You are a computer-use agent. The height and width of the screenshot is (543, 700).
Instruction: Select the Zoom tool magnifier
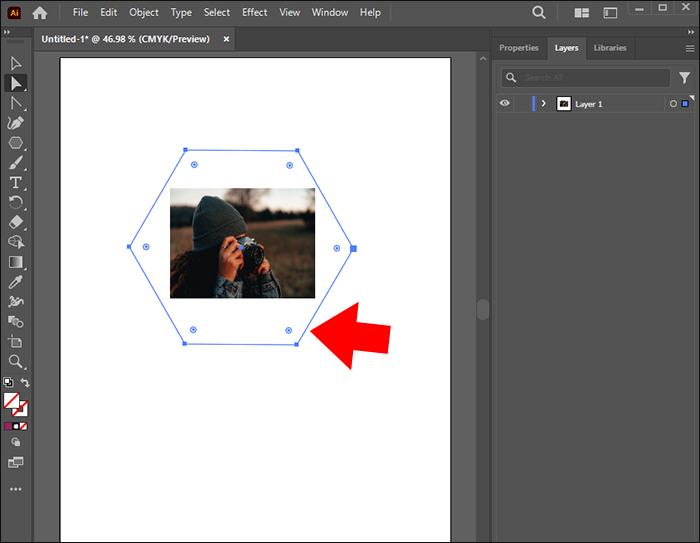coord(16,361)
